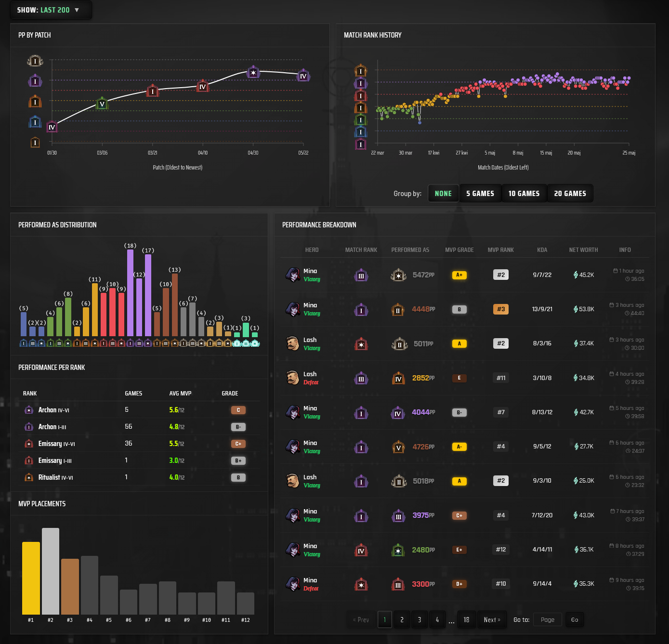Open the Show: Last 200 dropdown
669x644 pixels.
pyautogui.click(x=51, y=10)
